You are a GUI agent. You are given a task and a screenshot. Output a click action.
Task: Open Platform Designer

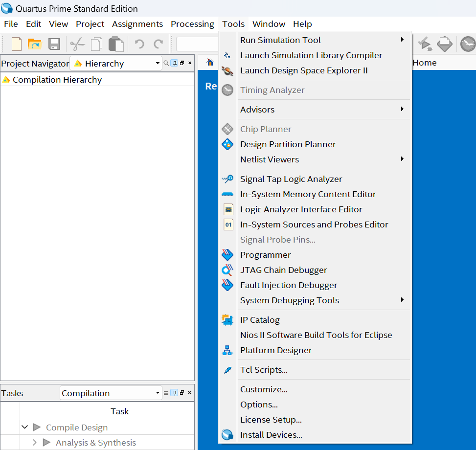(x=315, y=350)
